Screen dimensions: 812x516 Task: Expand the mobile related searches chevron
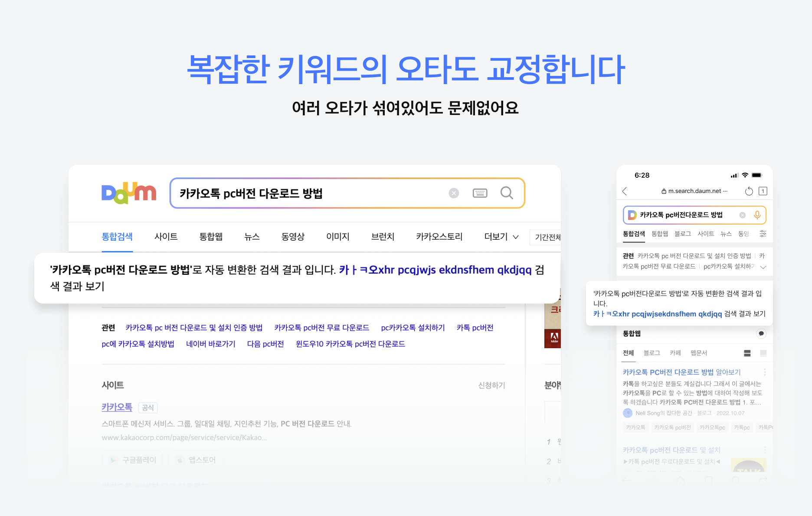(763, 267)
